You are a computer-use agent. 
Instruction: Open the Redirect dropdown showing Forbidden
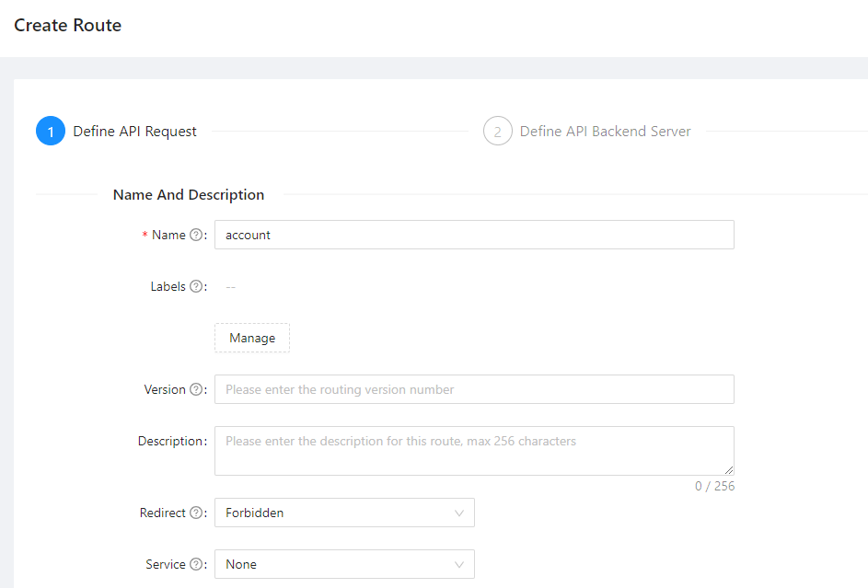point(344,513)
